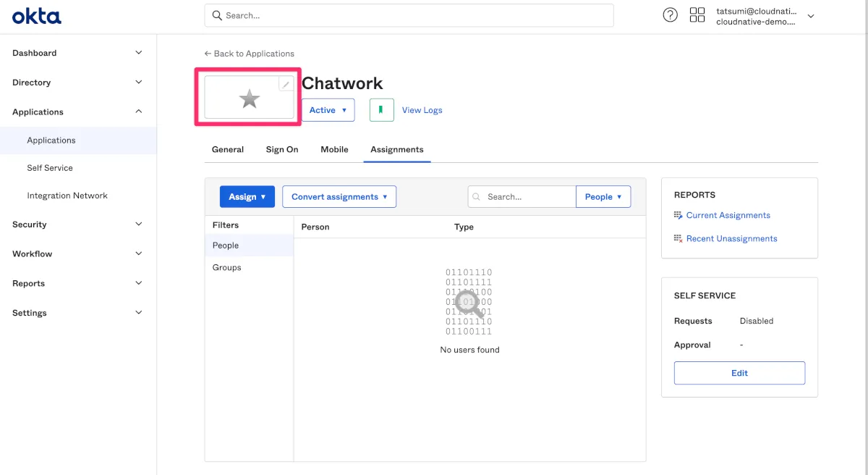Click the Current Assignments report icon
Image resolution: width=868 pixels, height=475 pixels.
click(x=678, y=215)
